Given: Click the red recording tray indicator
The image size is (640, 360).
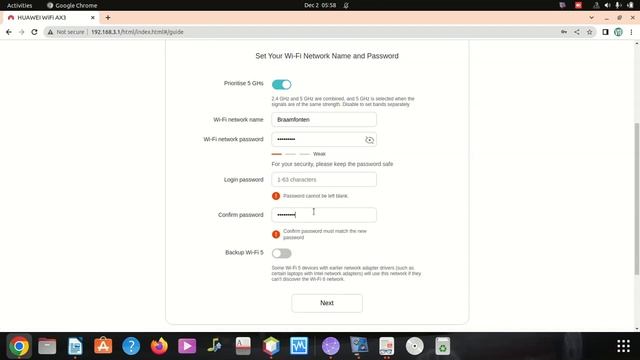Looking at the screenshot, I should (x=578, y=5).
